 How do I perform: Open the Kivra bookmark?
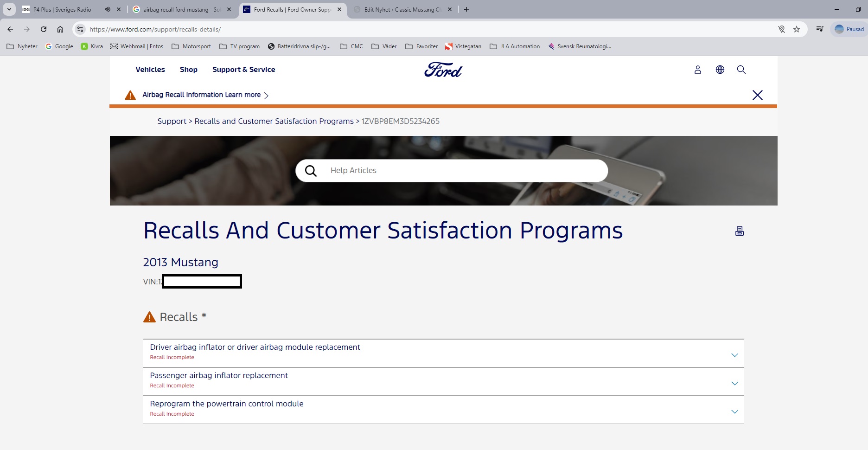92,46
